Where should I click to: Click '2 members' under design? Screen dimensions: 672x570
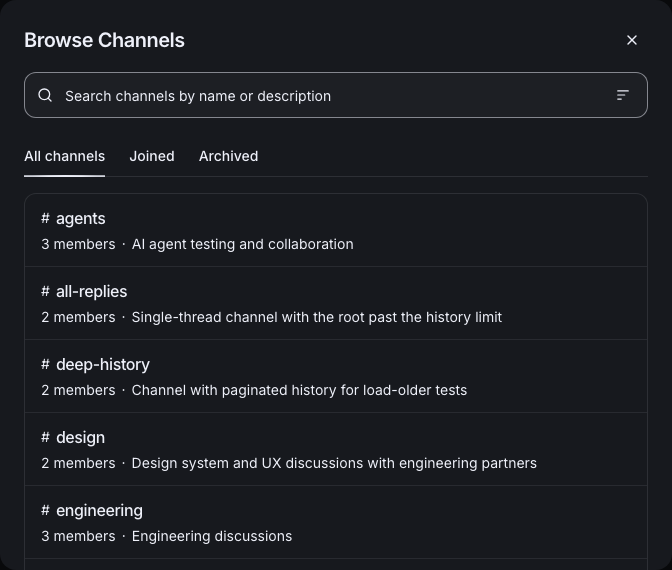click(78, 463)
